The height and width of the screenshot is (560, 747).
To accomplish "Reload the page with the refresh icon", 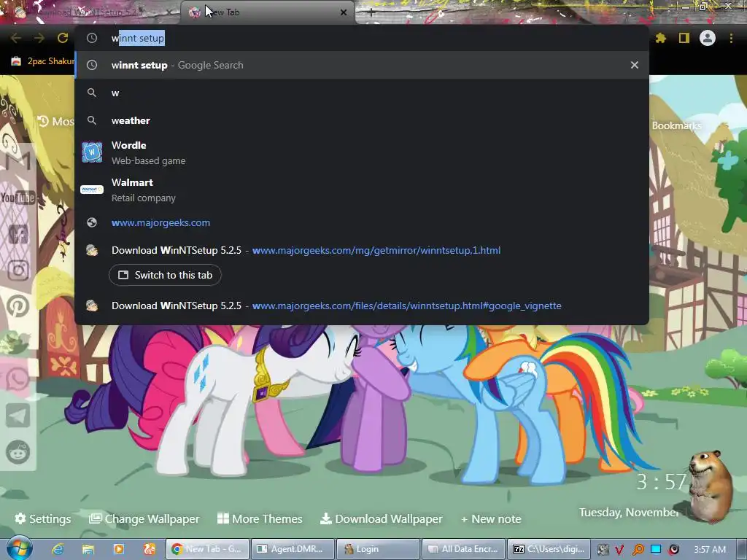I will pos(63,38).
